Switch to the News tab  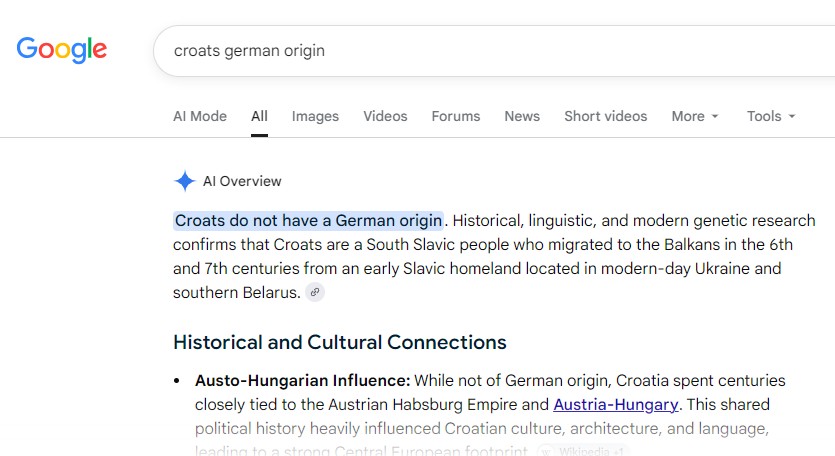pyautogui.click(x=522, y=116)
